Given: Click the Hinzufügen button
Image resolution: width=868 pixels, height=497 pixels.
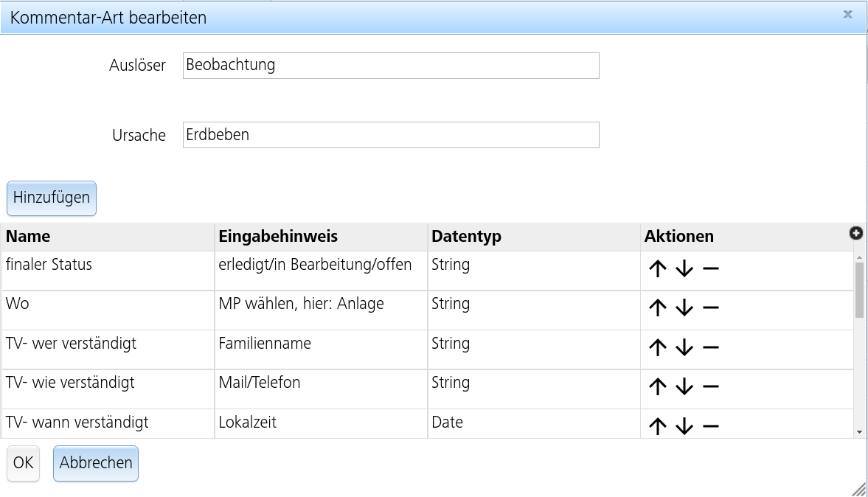Looking at the screenshot, I should (x=51, y=198).
